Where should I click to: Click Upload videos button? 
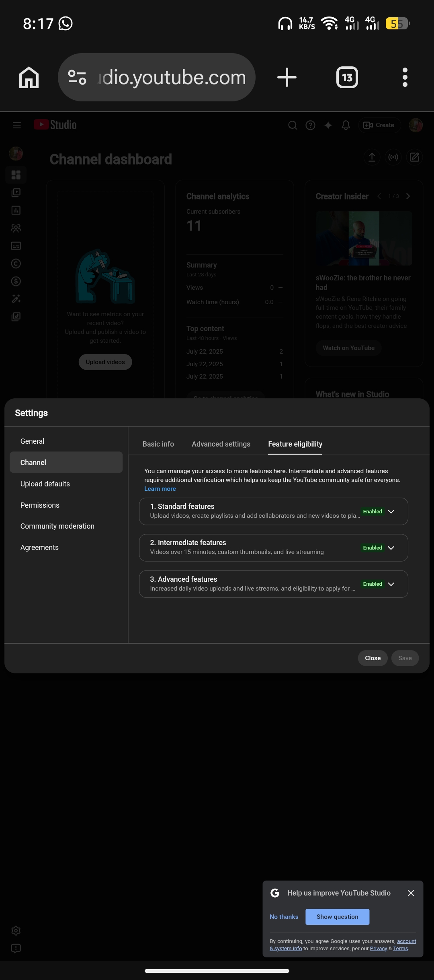105,362
